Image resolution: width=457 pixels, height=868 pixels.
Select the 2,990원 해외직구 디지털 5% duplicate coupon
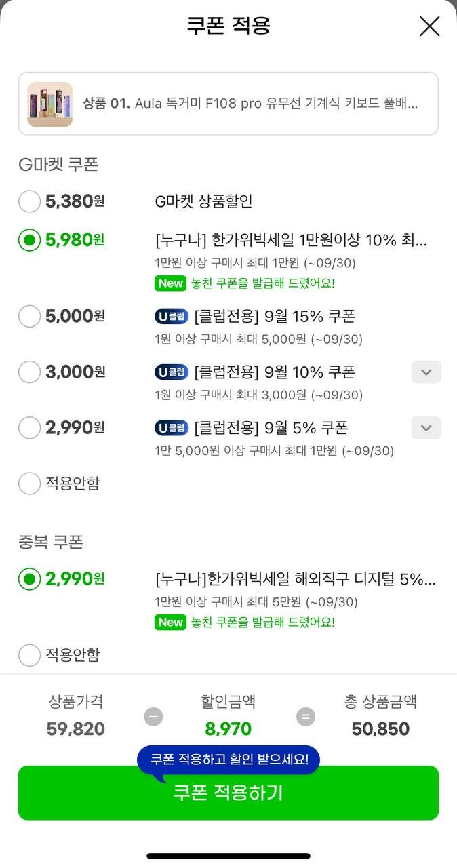click(29, 579)
